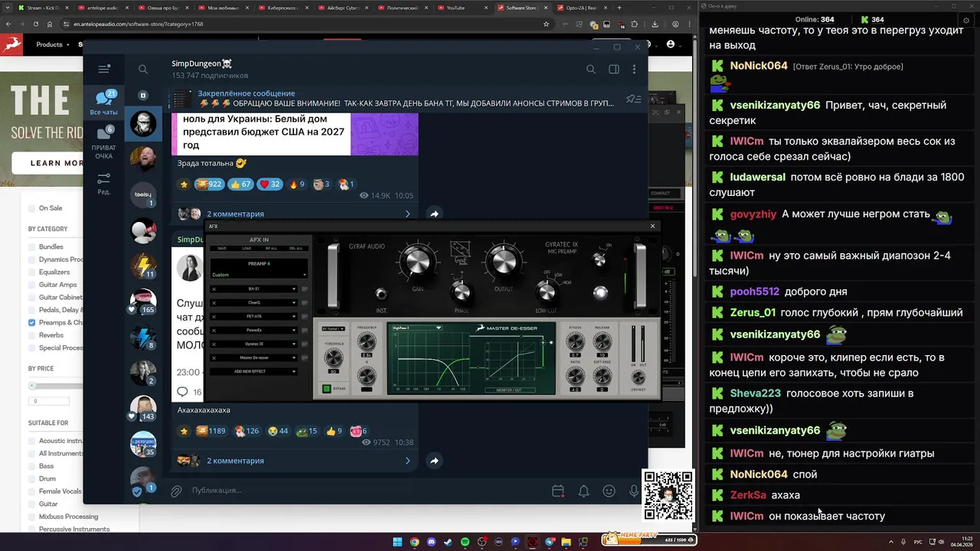Remove PowerEx effect with its X
The height and width of the screenshot is (551, 980).
214,330
